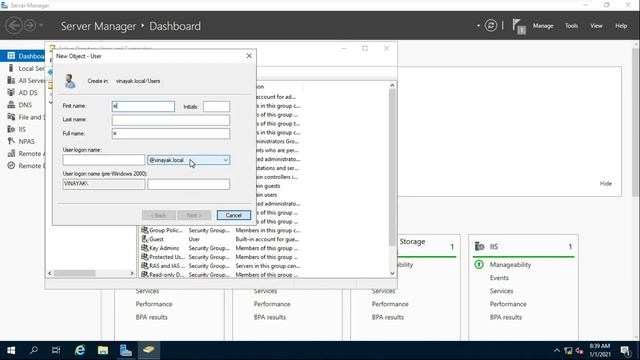This screenshot has height=360, width=640.
Task: Click the Last name input field
Action: (171, 120)
